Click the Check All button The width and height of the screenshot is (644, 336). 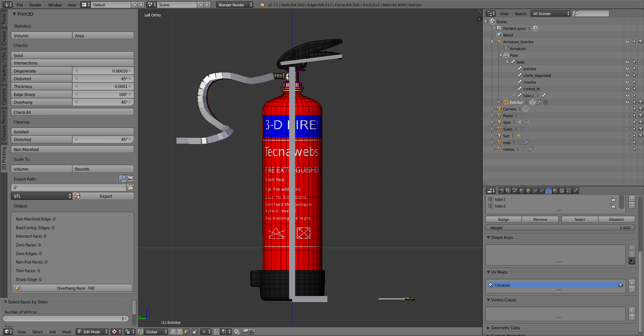click(x=72, y=112)
